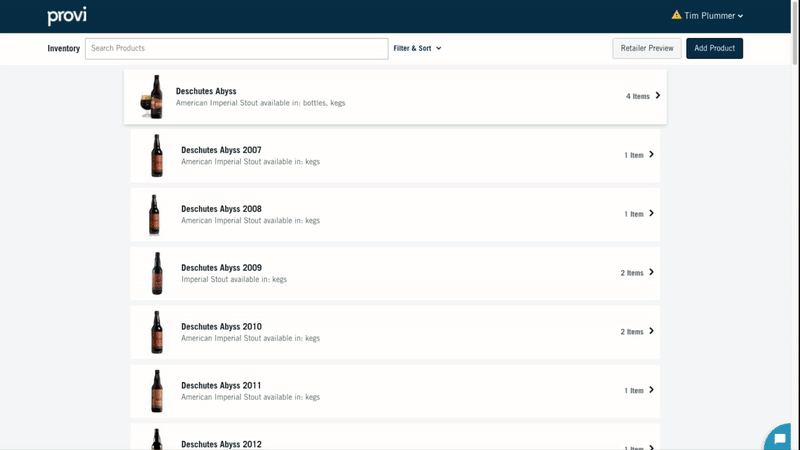The width and height of the screenshot is (800, 450).
Task: Click the Search Products field
Action: point(236,48)
